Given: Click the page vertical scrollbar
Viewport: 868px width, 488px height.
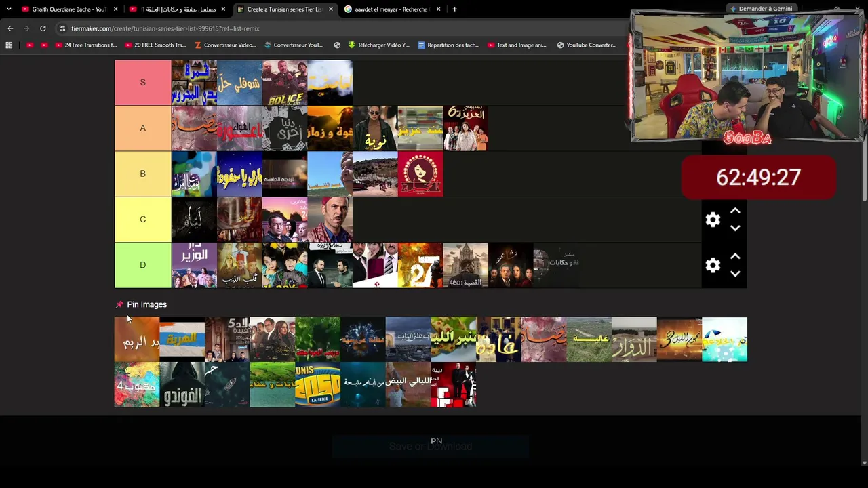Looking at the screenshot, I should click(864, 129).
